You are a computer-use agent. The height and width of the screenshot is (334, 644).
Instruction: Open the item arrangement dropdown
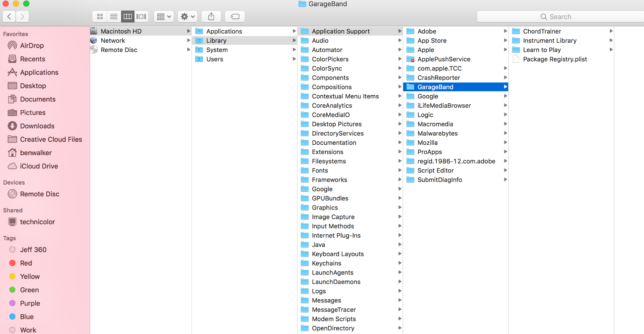click(164, 16)
